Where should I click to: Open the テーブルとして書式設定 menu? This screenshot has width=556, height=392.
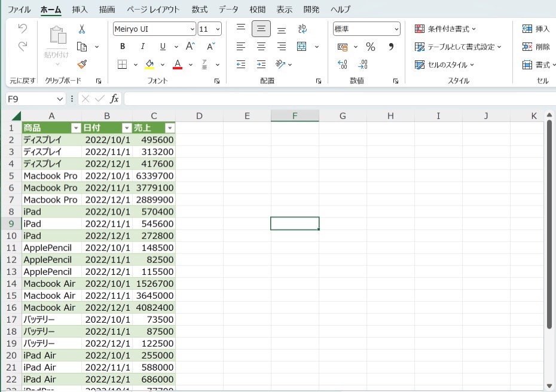[458, 47]
